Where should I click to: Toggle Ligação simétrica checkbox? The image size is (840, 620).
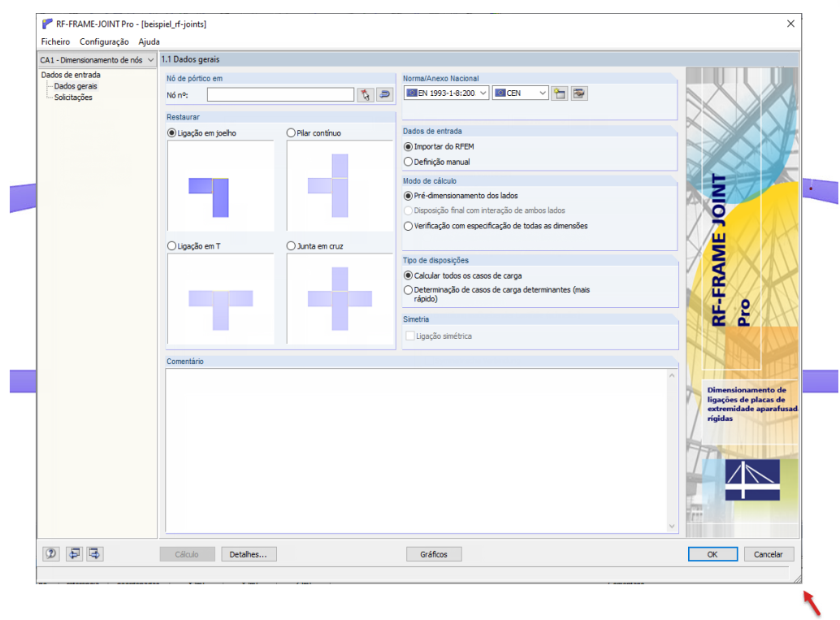tap(409, 336)
